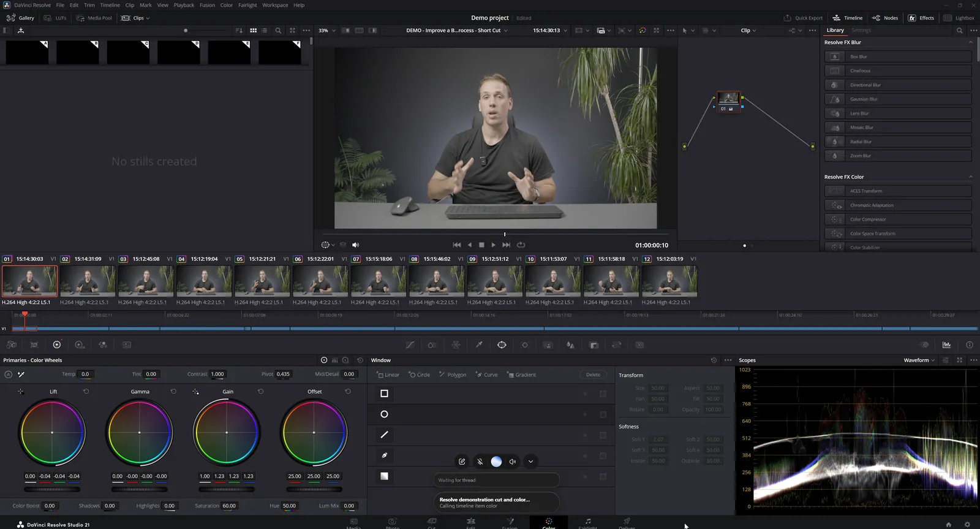980x529 pixels.
Task: Open the Waveform scope type dropdown
Action: click(x=919, y=360)
